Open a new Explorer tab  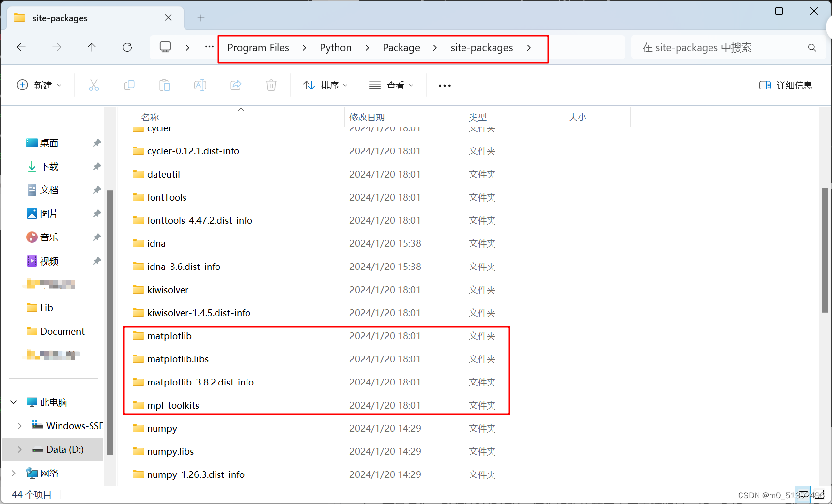200,18
